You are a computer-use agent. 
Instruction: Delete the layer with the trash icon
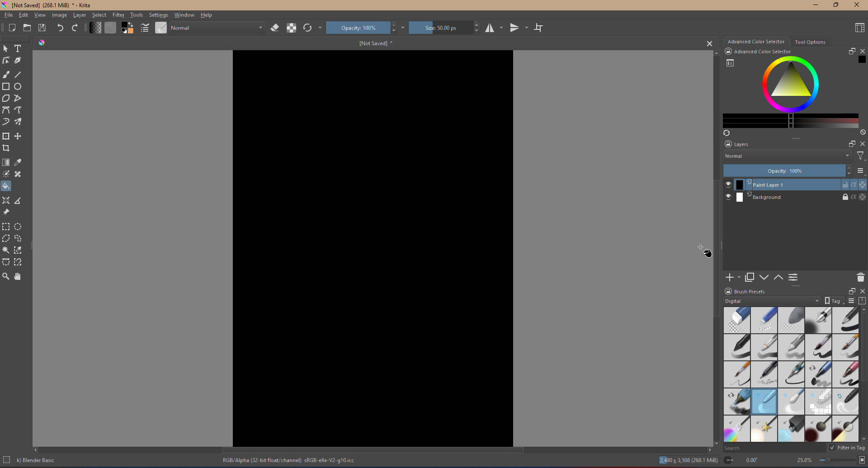coord(860,277)
